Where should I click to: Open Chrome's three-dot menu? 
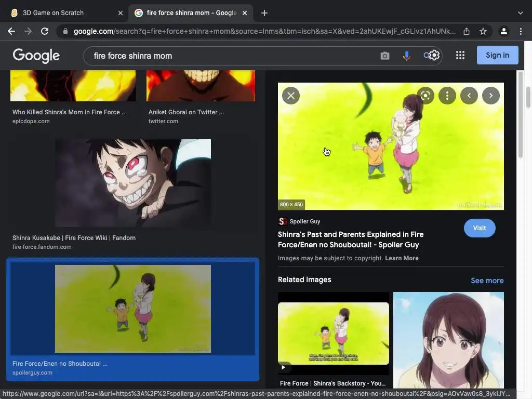pyautogui.click(x=521, y=31)
